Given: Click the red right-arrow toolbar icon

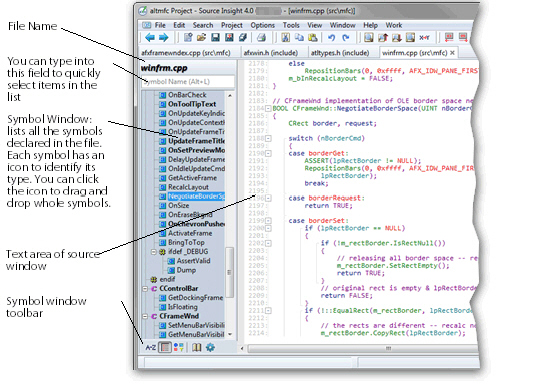Looking at the screenshot, I should 463,37.
